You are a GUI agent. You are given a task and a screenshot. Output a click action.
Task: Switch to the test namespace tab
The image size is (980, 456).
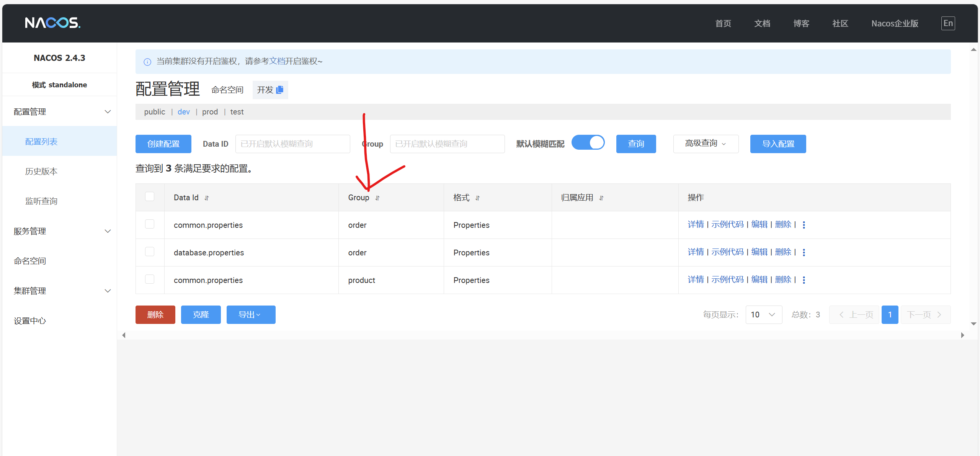[x=237, y=112]
